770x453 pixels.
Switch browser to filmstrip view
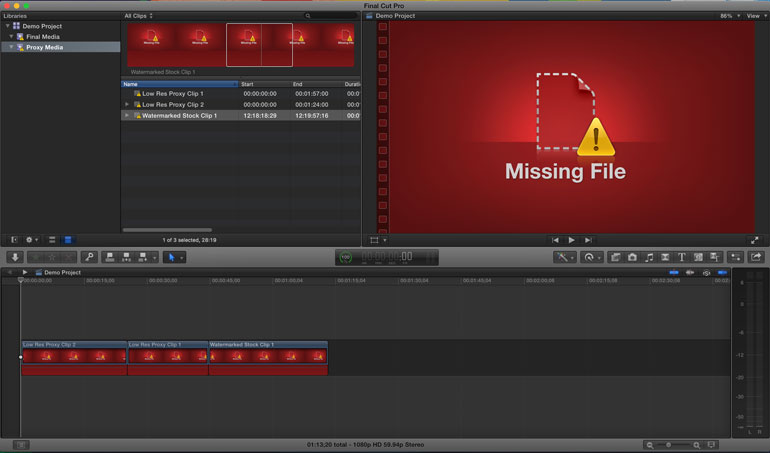(52, 240)
